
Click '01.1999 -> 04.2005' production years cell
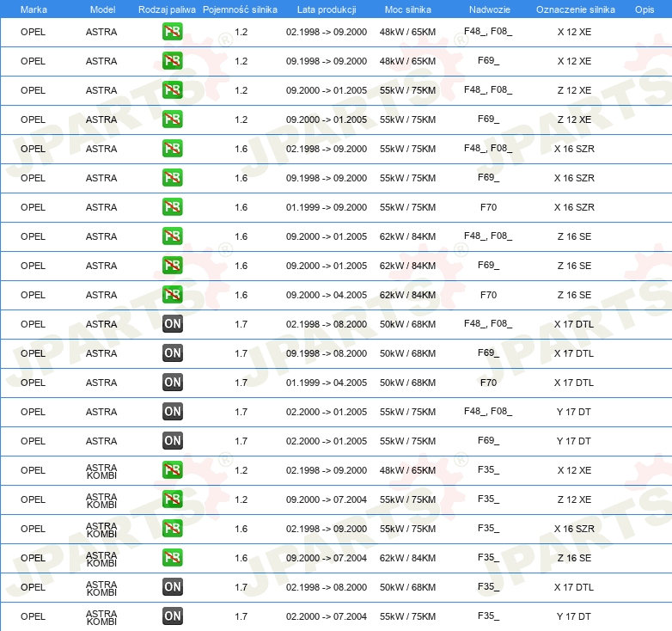click(x=327, y=383)
